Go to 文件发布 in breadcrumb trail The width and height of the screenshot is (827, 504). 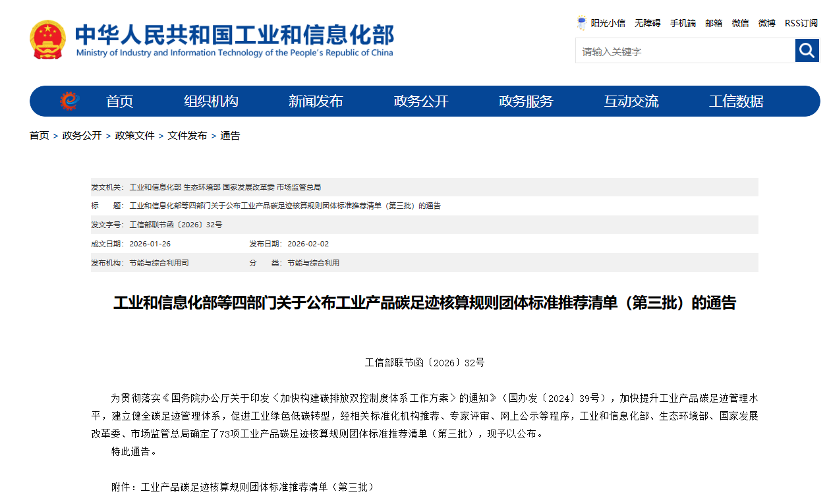click(x=187, y=136)
